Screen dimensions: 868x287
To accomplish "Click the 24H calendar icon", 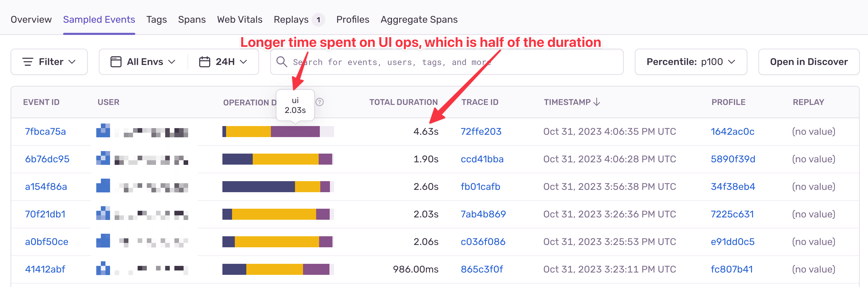I will point(204,62).
